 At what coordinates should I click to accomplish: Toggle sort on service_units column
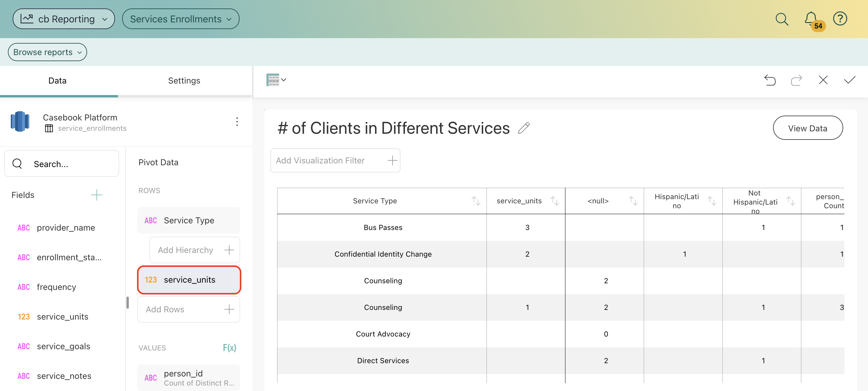tap(555, 201)
